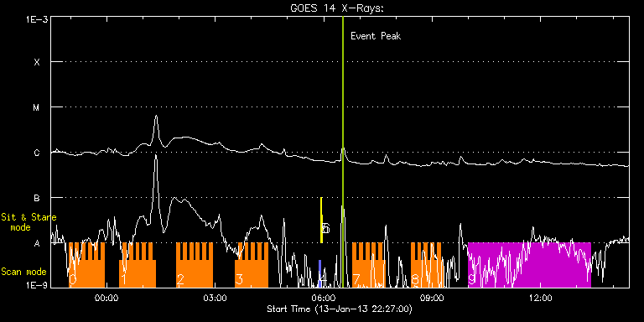Select the magenta block labeled 9
Image resolution: width=644 pixels, height=322 pixels.
(x=529, y=265)
